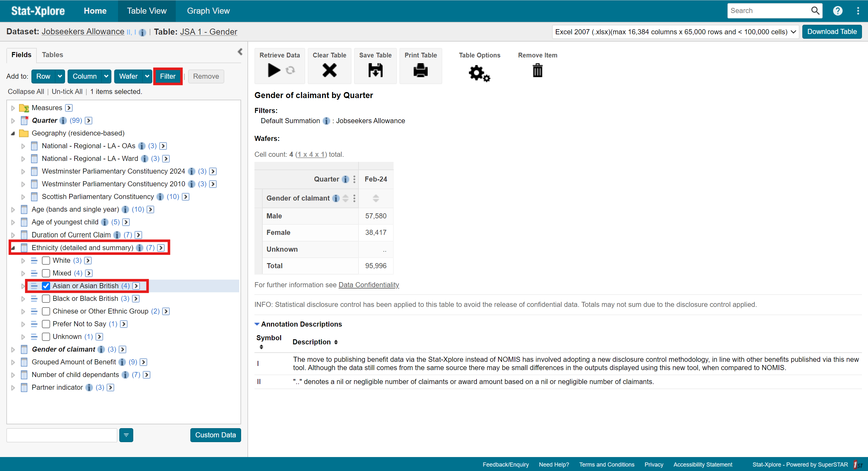
Task: Tick the Prefer Not to Say checkbox
Action: [46, 324]
